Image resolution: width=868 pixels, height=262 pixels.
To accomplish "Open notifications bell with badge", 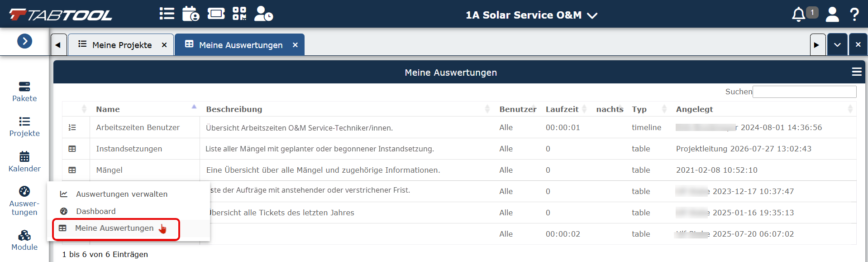I will point(804,14).
